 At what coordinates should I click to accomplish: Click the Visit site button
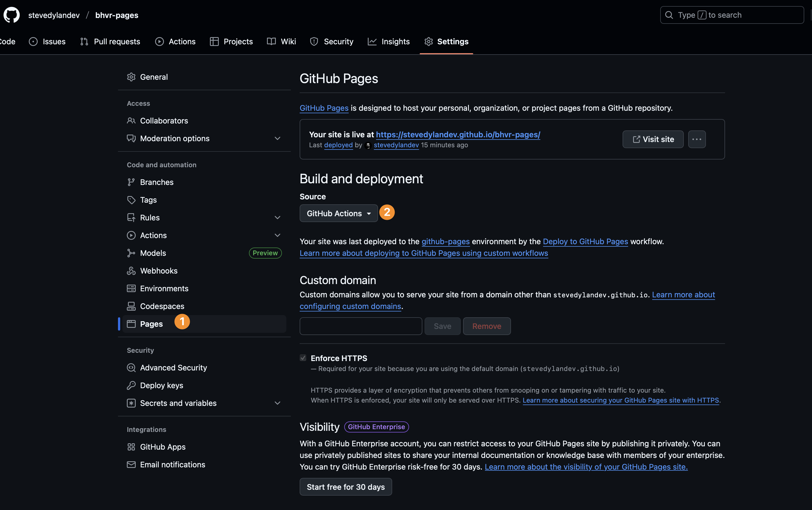coord(653,139)
